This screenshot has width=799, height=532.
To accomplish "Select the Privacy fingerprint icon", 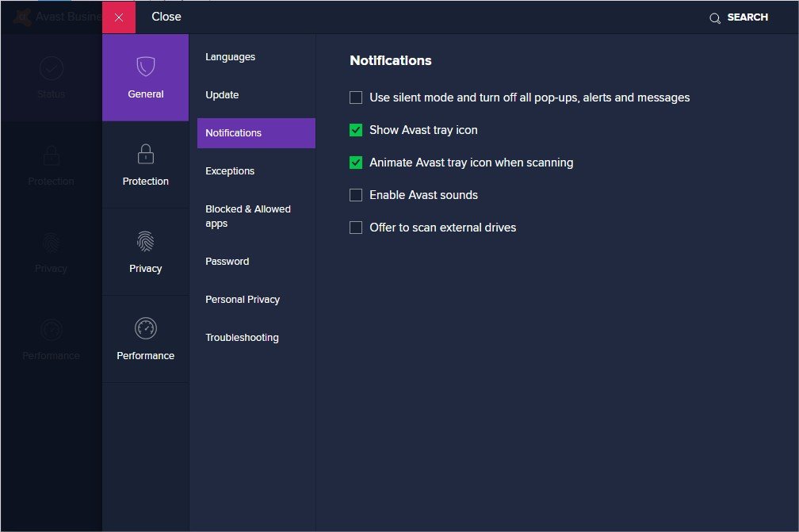I will pos(146,241).
